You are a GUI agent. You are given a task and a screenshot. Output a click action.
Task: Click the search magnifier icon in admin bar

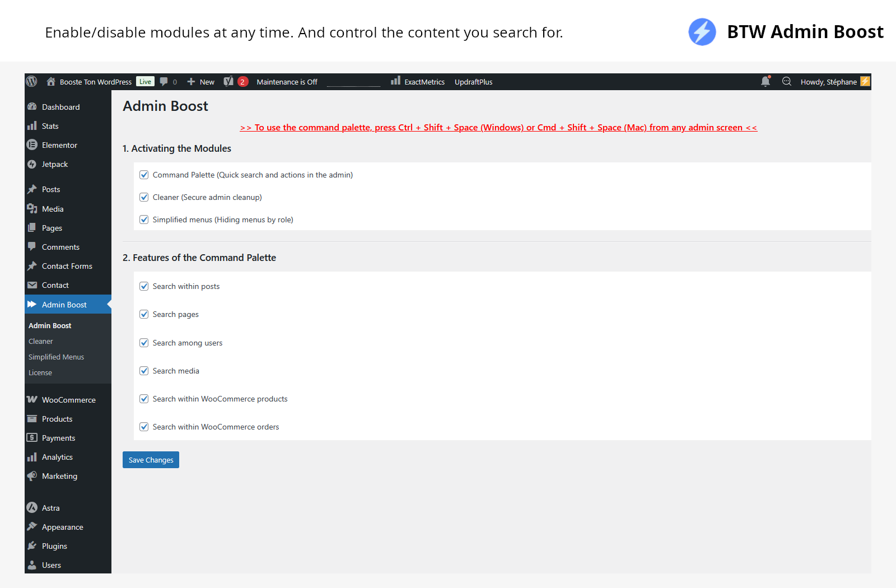(787, 82)
